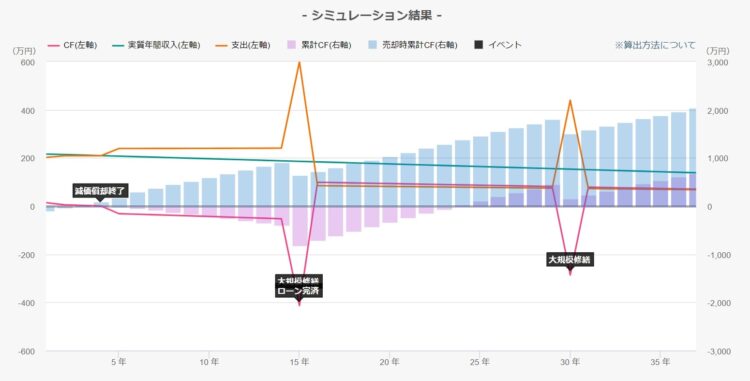Click the 5 年 x-axis label
This screenshot has width=750, height=381.
click(x=119, y=362)
